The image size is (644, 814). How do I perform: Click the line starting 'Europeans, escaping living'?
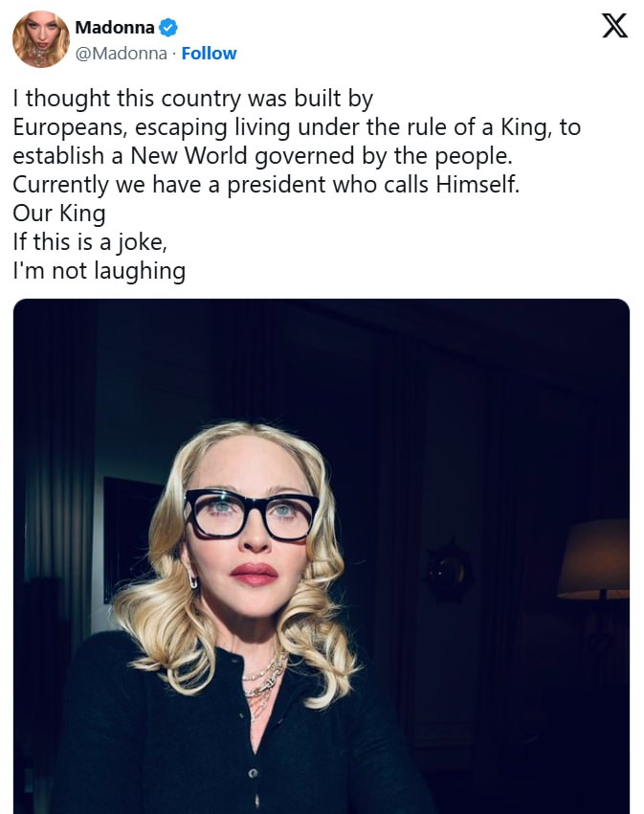(297, 127)
